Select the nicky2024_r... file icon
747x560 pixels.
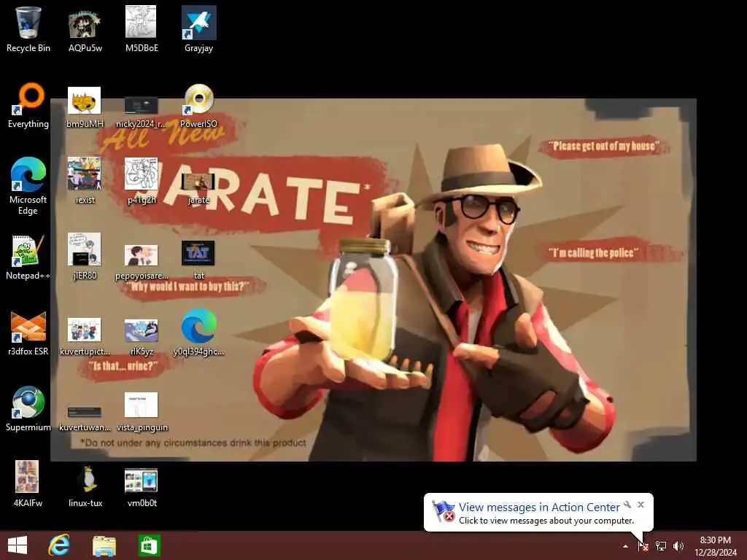(x=142, y=111)
